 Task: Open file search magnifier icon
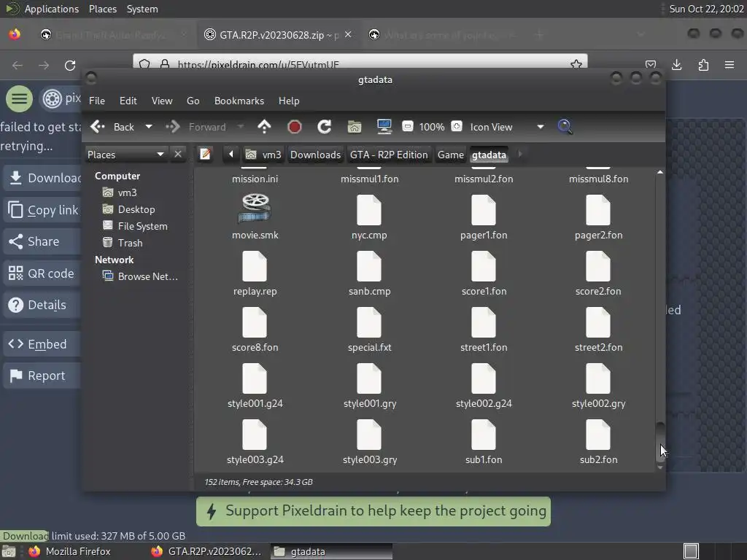tap(565, 127)
